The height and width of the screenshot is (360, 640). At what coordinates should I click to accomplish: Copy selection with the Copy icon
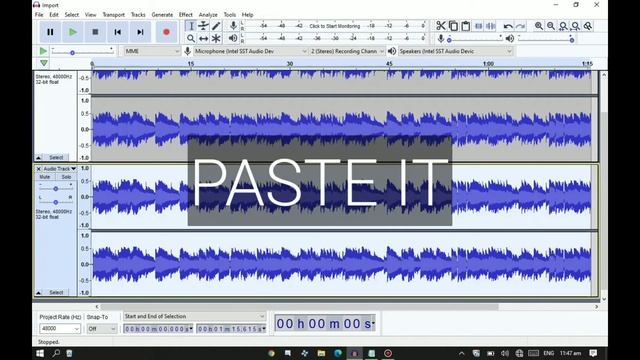coord(453,26)
